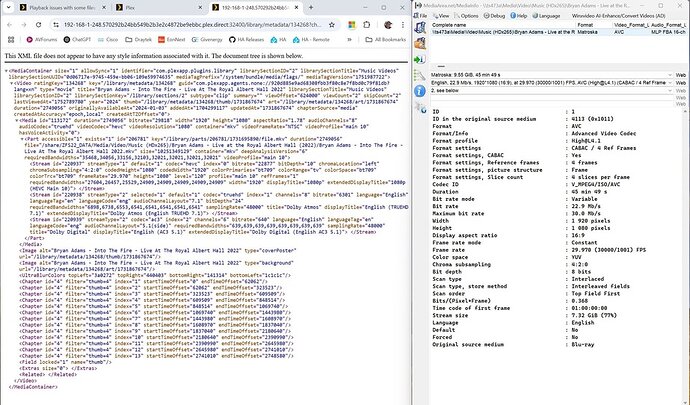Screen dimensions: 690x405
Task: Open the Language menu in MediaInfo
Action: tap(546, 15)
